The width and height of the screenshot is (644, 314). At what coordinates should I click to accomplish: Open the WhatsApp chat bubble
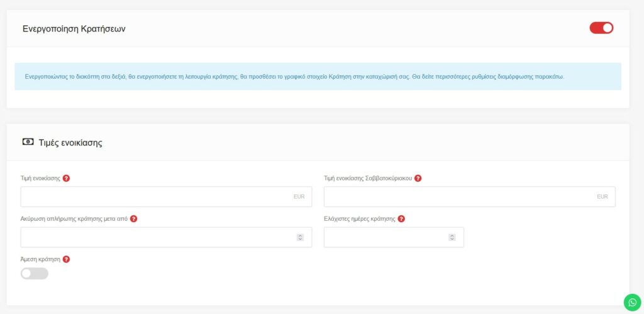click(x=632, y=302)
